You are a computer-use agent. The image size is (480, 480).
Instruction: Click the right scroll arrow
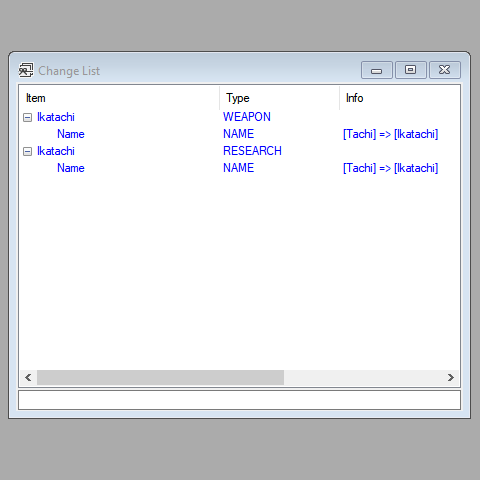tap(451, 377)
